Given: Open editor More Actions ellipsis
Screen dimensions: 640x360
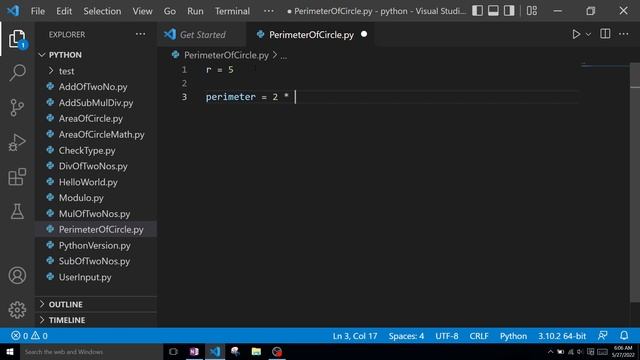Looking at the screenshot, I should (x=624, y=34).
